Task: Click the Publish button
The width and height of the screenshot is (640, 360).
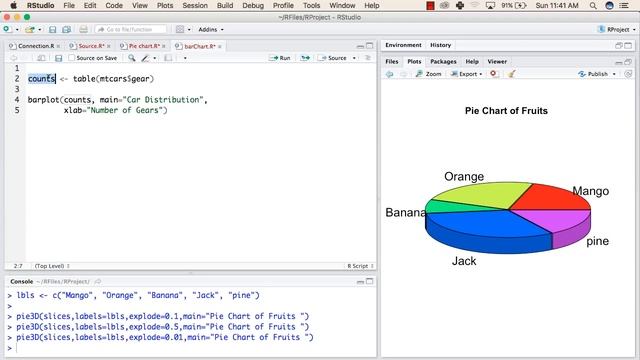Action: click(593, 74)
